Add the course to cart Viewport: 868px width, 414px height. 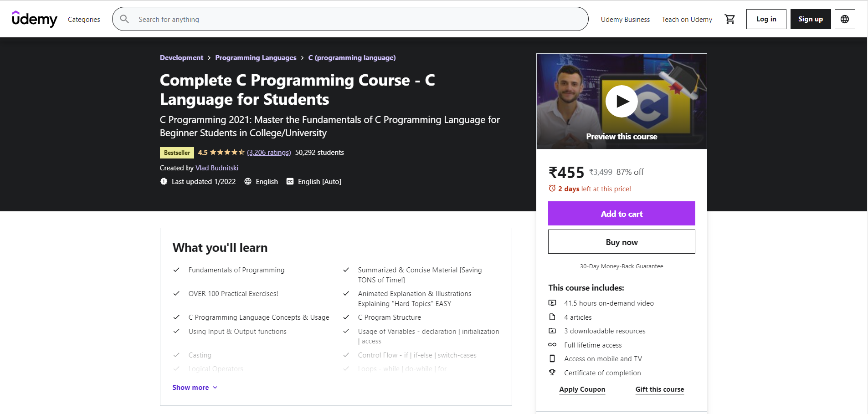pos(621,214)
